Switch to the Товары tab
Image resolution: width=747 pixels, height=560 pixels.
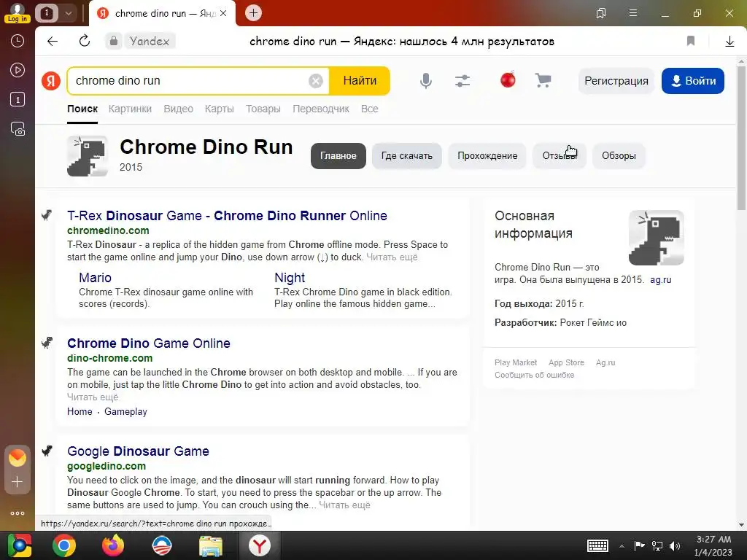click(x=263, y=109)
